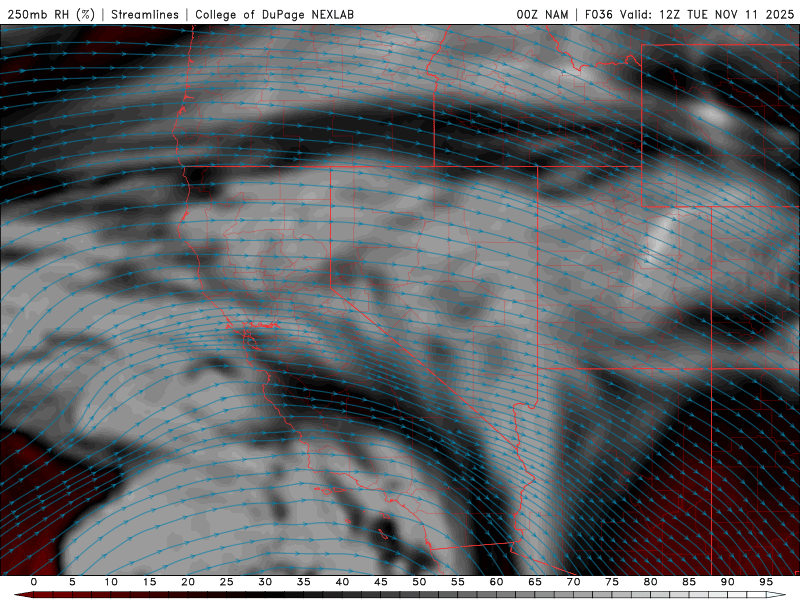
Task: Click the dark red left end of the color bar
Action: click(x=23, y=595)
